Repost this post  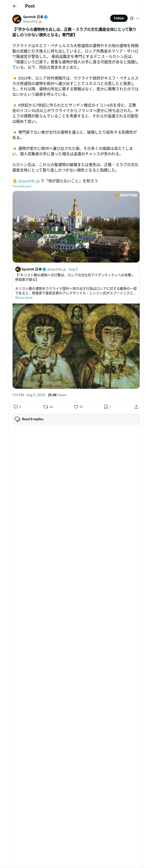coord(46,407)
